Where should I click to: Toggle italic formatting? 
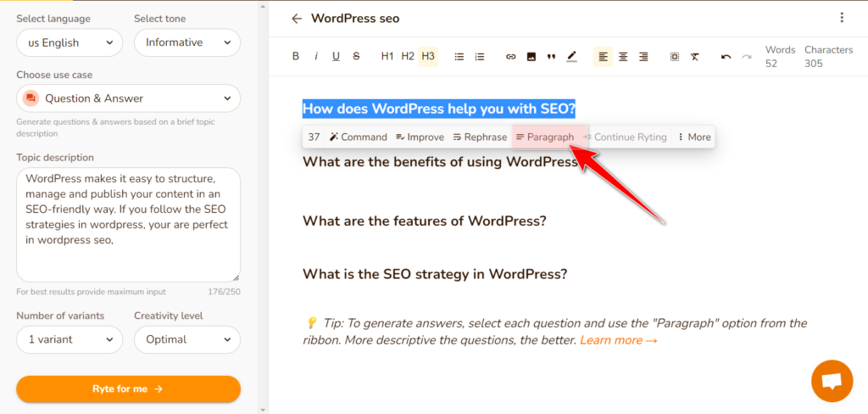click(316, 57)
